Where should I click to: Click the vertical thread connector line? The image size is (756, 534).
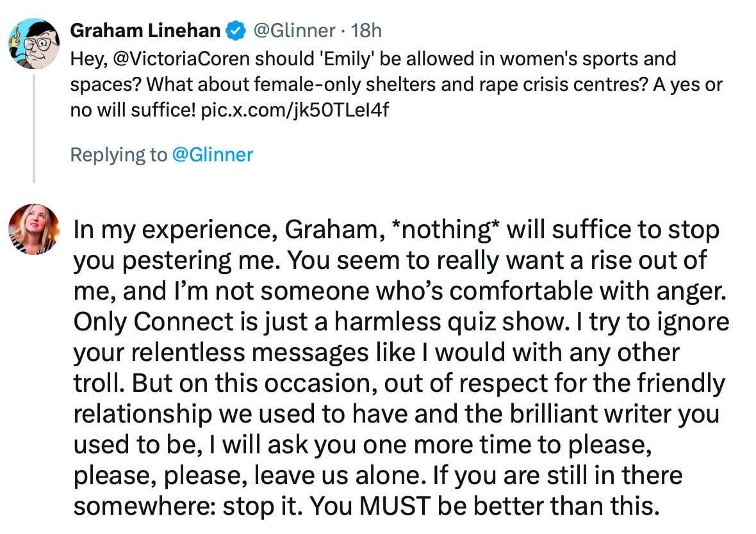33,128
